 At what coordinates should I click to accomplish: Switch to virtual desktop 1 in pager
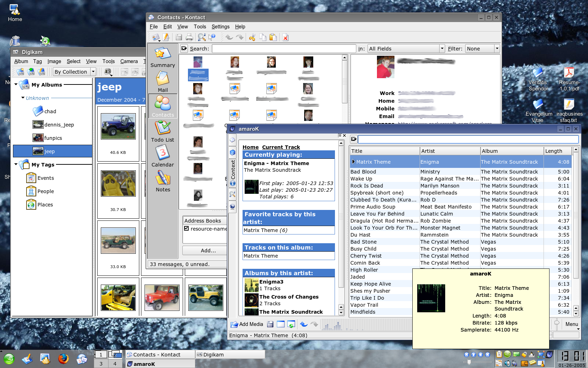(101, 354)
